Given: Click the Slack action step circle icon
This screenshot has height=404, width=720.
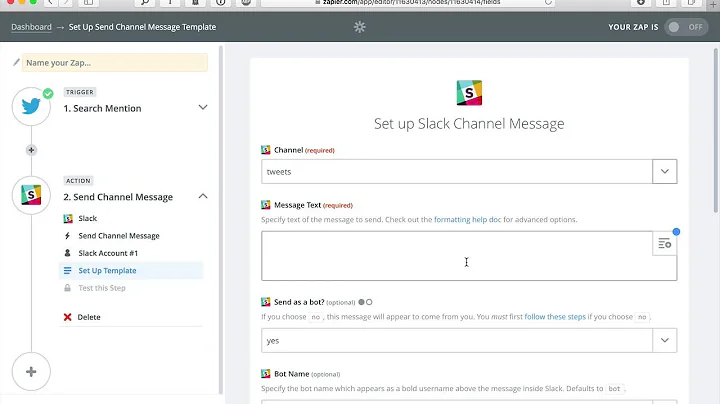Looking at the screenshot, I should [31, 195].
